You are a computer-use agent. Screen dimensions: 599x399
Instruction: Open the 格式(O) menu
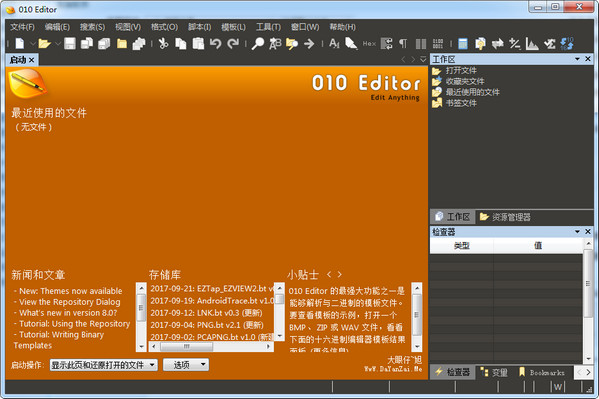164,27
